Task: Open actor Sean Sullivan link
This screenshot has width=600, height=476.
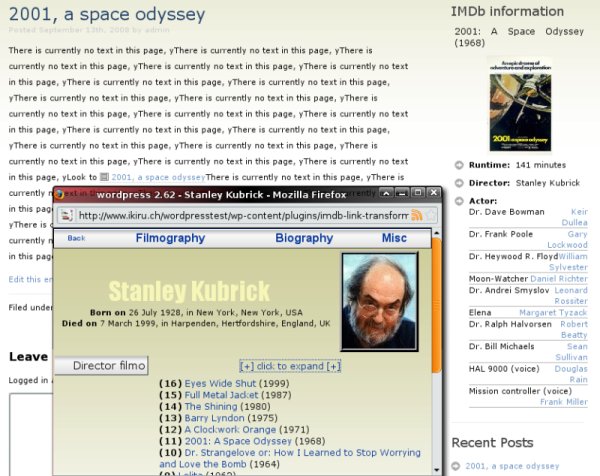Action: click(571, 352)
